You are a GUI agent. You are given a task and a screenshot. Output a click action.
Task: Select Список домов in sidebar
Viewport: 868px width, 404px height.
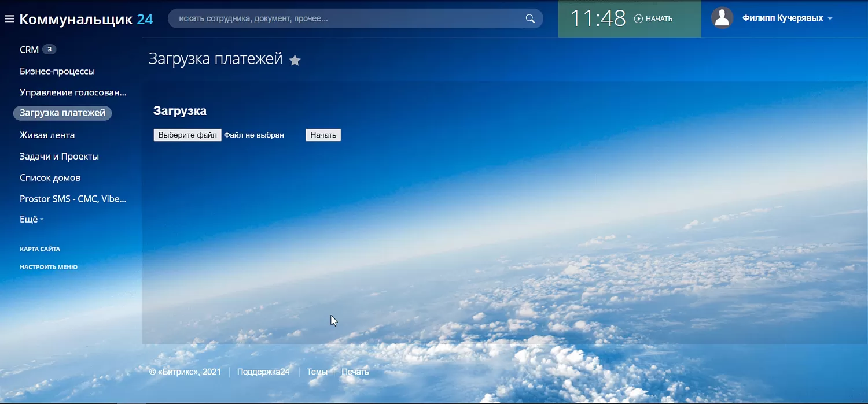point(50,178)
